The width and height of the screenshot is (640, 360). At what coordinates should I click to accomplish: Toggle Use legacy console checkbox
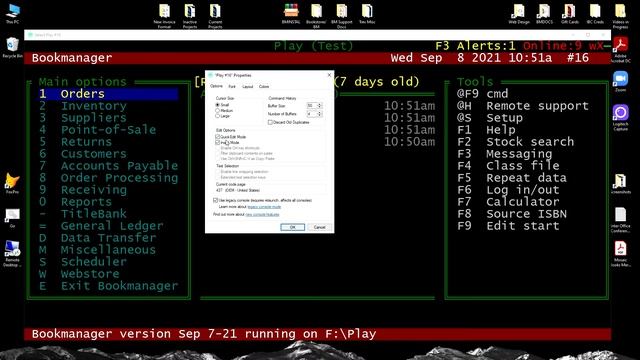coord(216,200)
